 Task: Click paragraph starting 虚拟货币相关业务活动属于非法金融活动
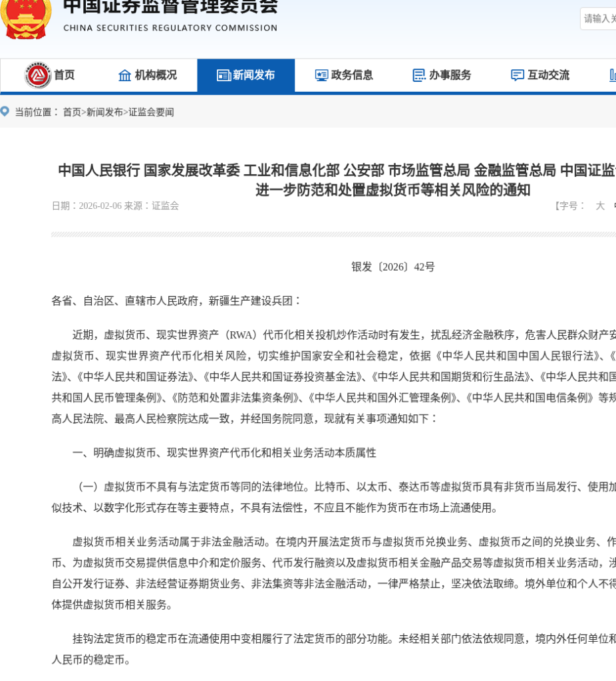click(x=334, y=573)
